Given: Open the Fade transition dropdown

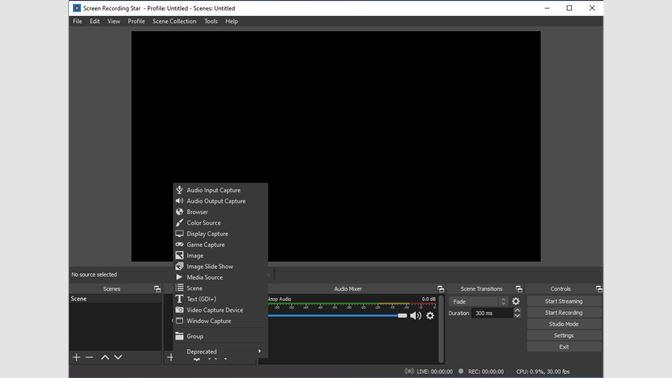Looking at the screenshot, I should 478,302.
